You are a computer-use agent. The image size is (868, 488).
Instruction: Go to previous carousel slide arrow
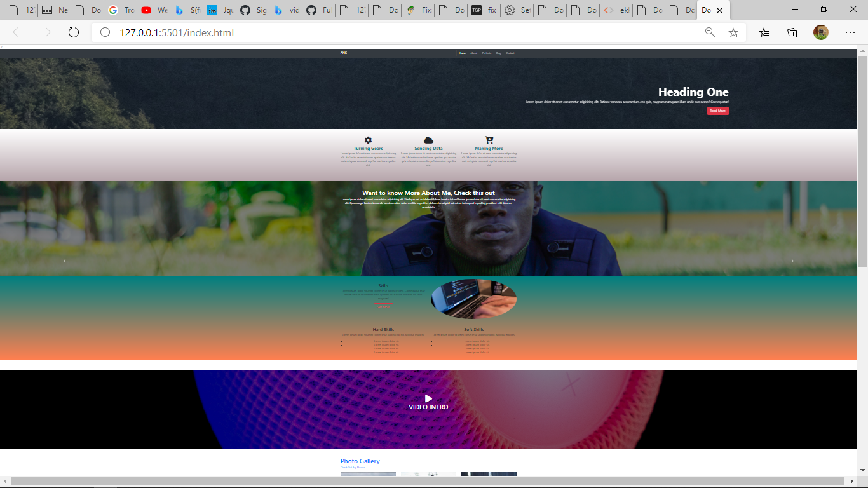[x=64, y=261]
